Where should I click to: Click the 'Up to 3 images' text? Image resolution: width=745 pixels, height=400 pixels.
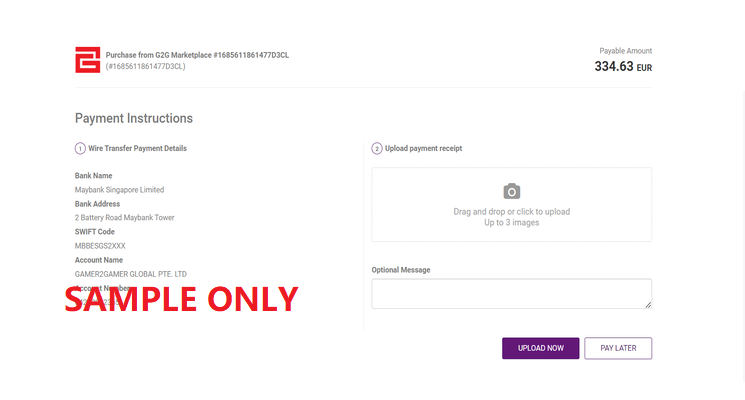click(511, 223)
